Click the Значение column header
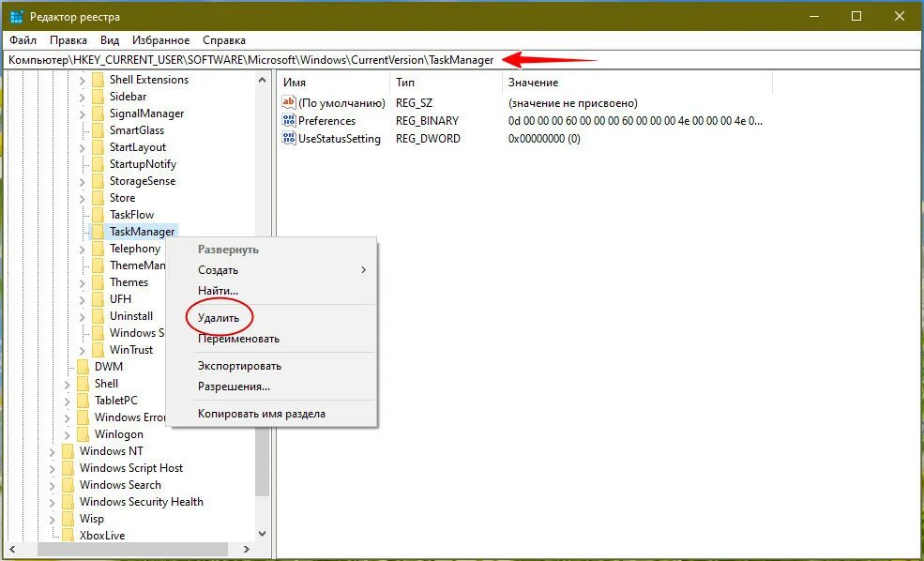924x561 pixels. tap(637, 83)
